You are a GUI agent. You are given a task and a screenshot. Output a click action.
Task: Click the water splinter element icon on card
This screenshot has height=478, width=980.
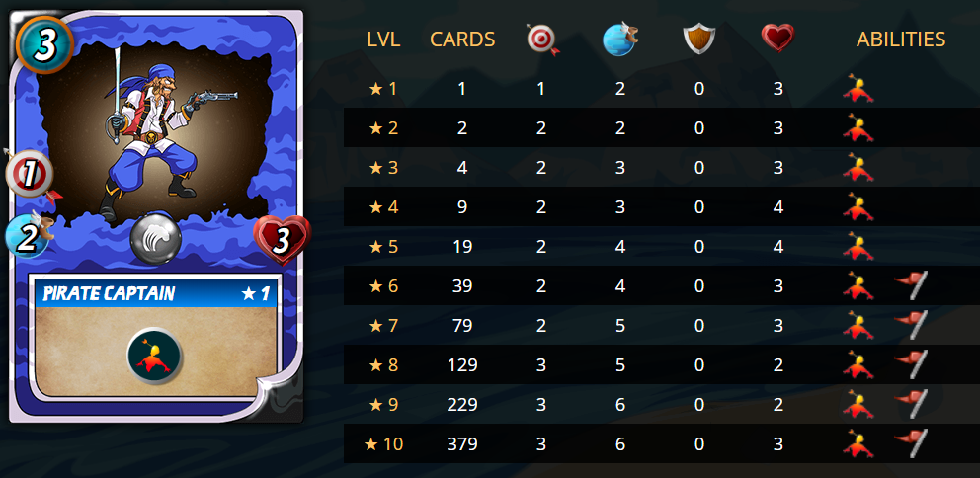(156, 240)
